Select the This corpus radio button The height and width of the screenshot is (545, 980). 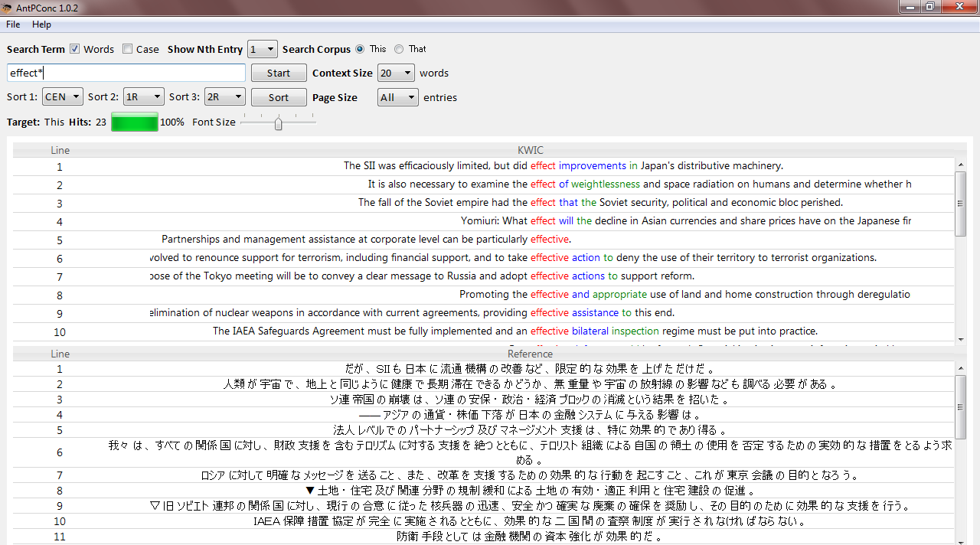pyautogui.click(x=360, y=49)
